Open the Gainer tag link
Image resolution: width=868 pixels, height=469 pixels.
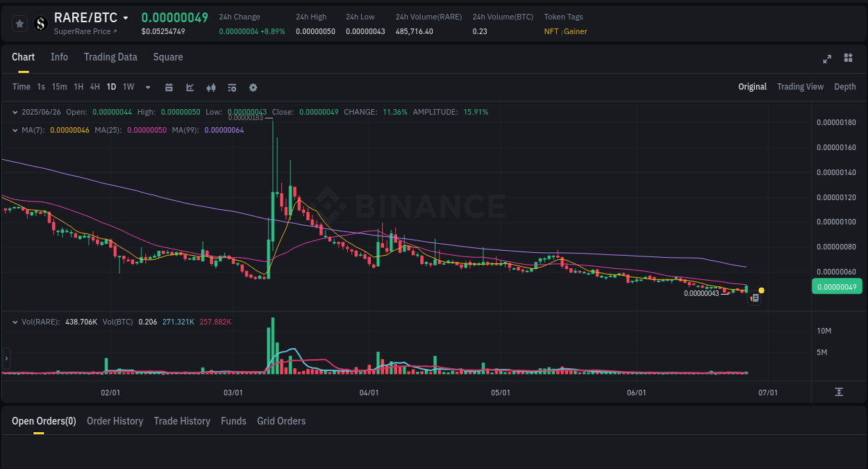click(x=575, y=31)
